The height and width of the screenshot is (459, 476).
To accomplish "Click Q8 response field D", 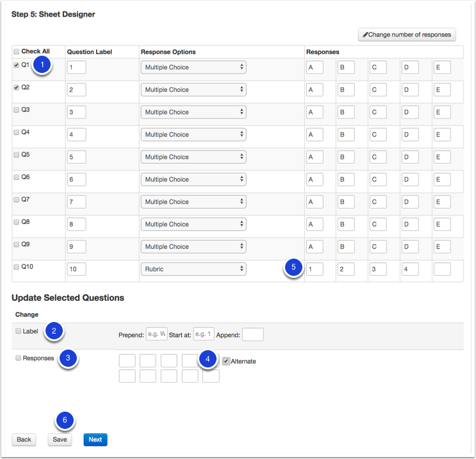I will 410,225.
